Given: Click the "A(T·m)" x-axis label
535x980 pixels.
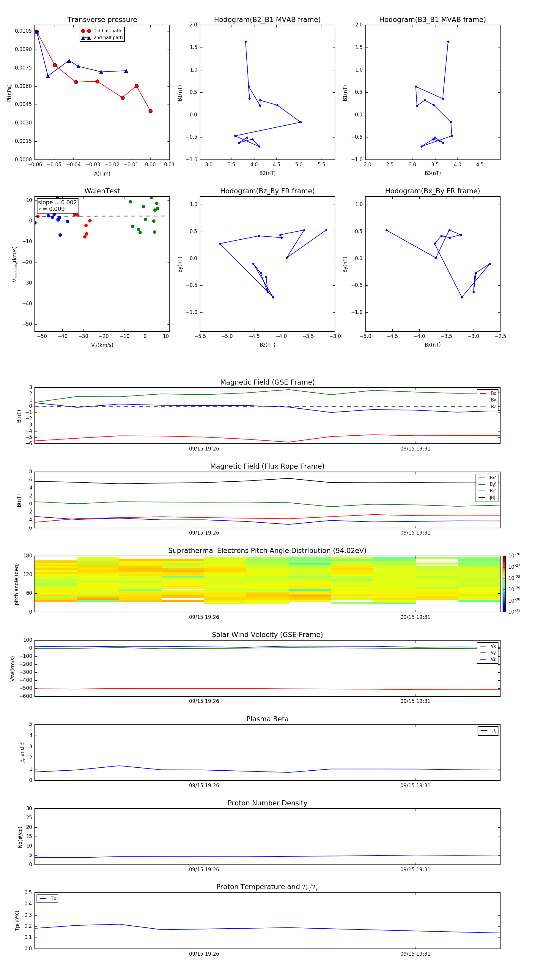Looking at the screenshot, I should [x=102, y=173].
